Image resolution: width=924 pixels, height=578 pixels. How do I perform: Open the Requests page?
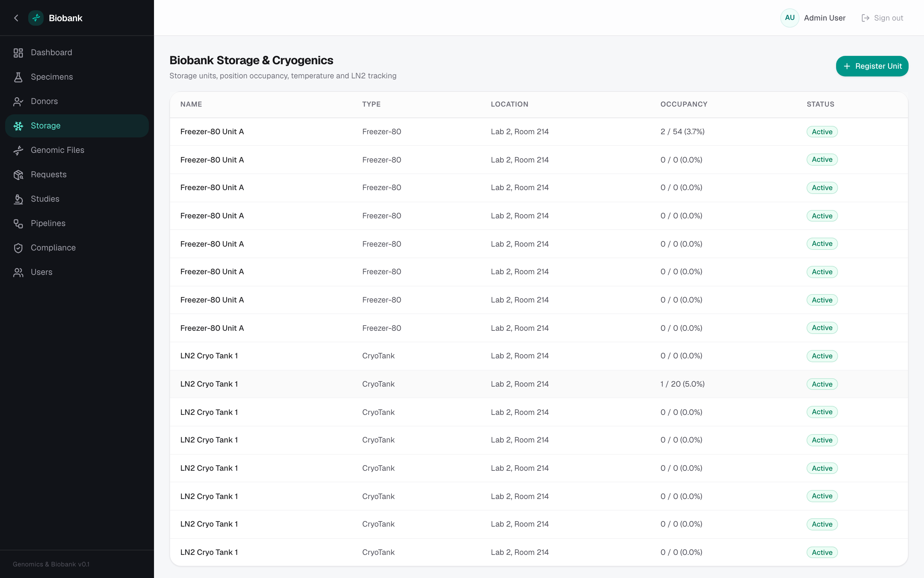(77, 175)
